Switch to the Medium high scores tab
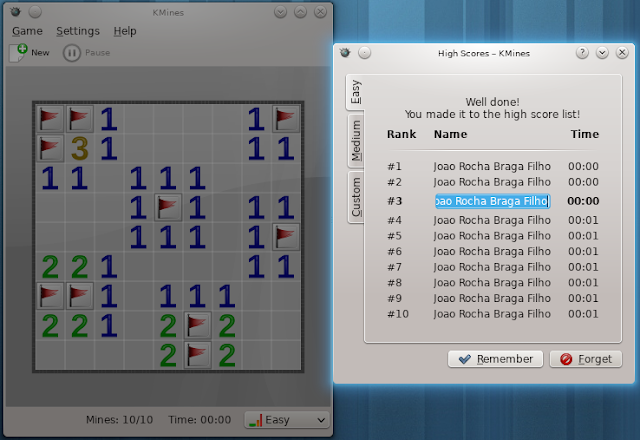640x440 pixels. [356, 141]
